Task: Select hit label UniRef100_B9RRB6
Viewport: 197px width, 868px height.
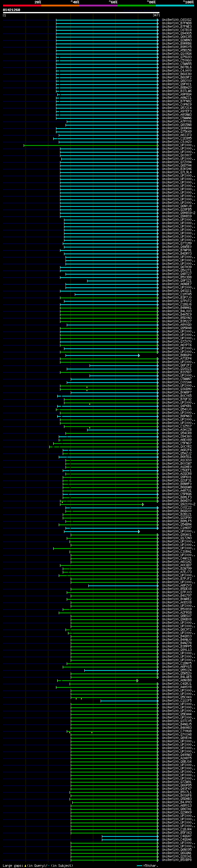Action: point(176,43)
